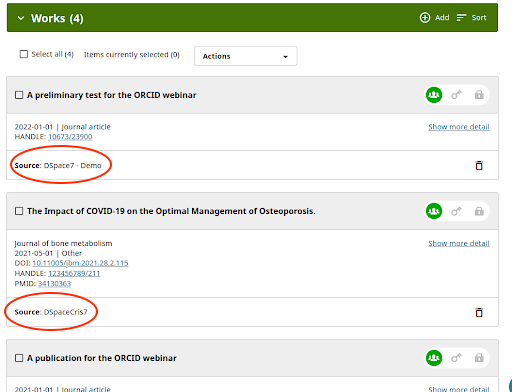Set COVID-19 Osteoporosis work visibility to everyone
Screen dimensions: 512x392
tap(434, 211)
